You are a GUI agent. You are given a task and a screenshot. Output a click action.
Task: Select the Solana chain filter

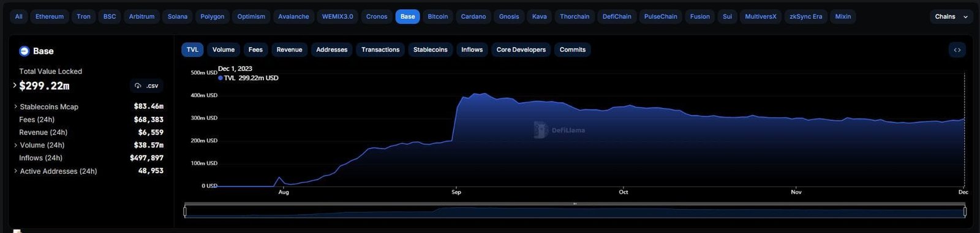(178, 17)
